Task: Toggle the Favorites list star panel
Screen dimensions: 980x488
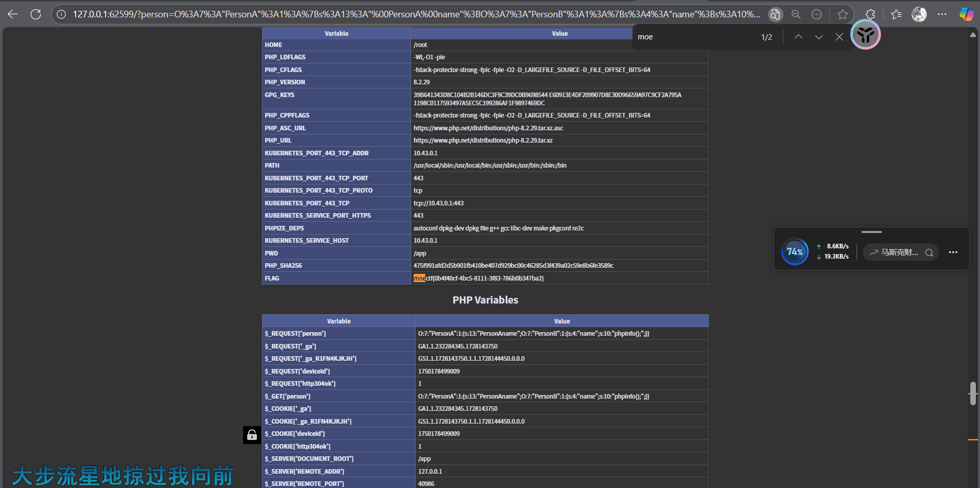Action: click(896, 14)
